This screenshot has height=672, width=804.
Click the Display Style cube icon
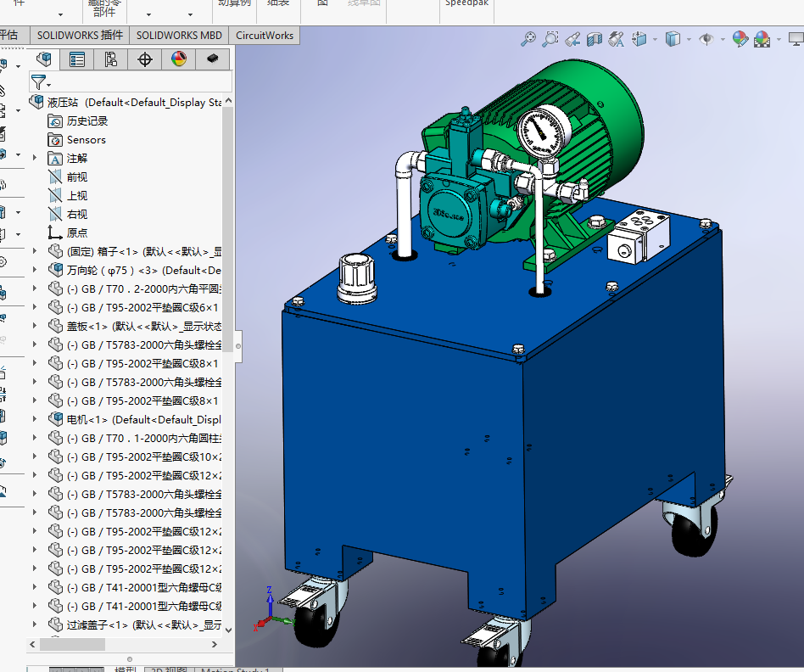(673, 39)
